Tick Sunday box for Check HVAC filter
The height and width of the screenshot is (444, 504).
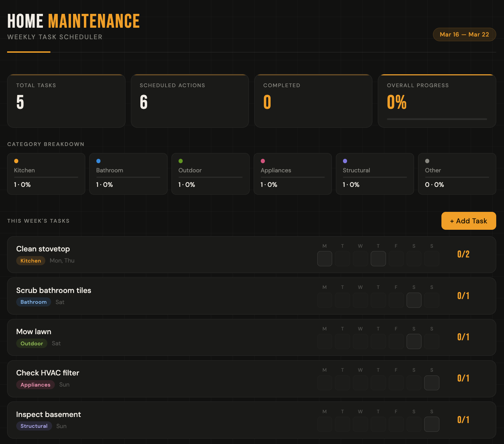pos(432,383)
